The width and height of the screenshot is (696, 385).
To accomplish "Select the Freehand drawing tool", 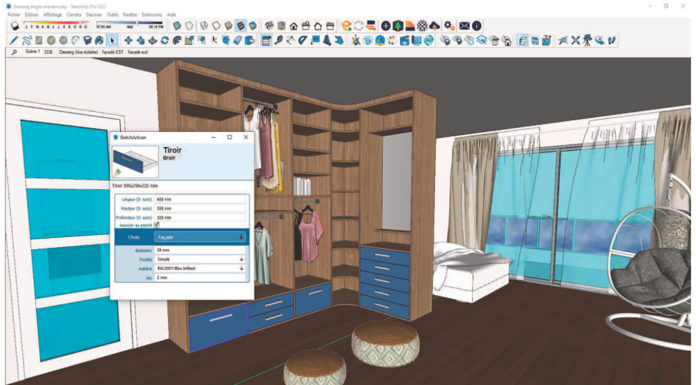I will point(27,40).
